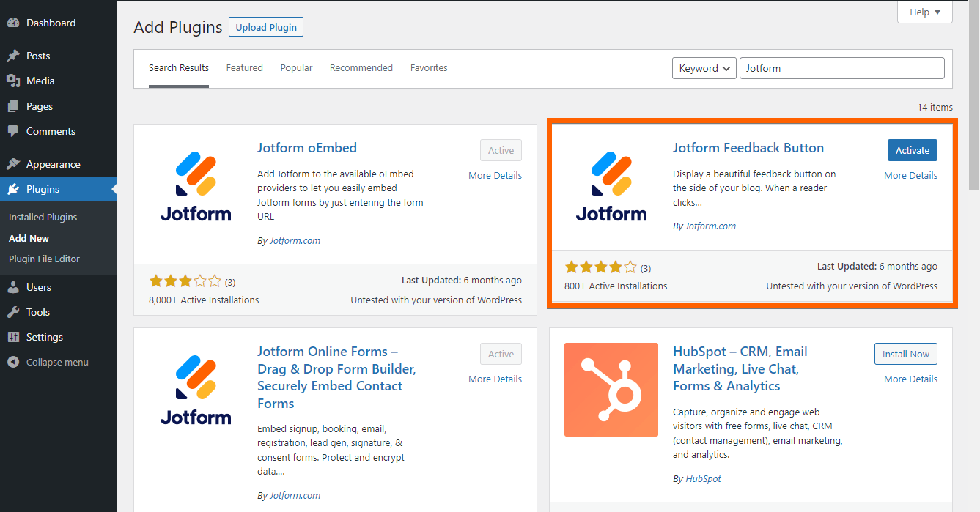Click the Tools wrench icon
Image resolution: width=980 pixels, height=512 pixels.
[x=13, y=312]
